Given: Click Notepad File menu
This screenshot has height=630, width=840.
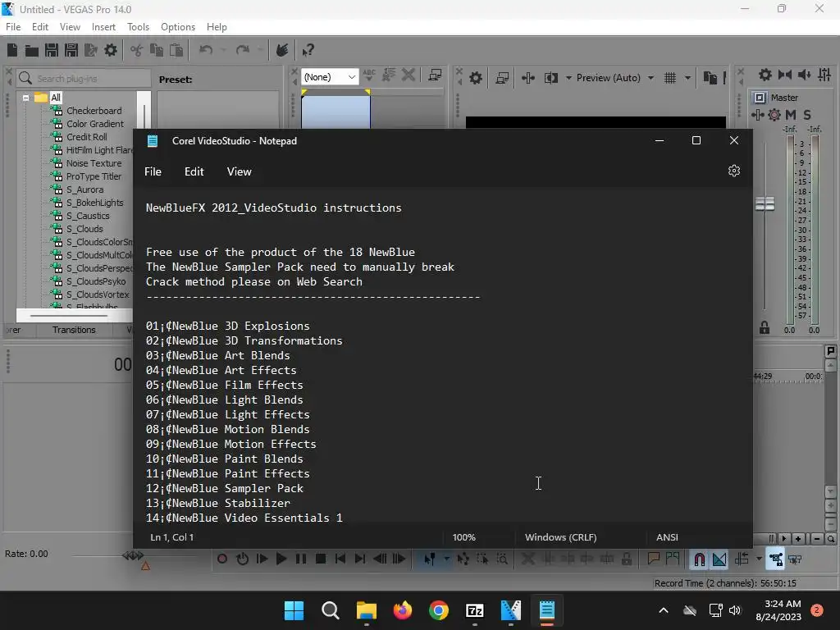Looking at the screenshot, I should click(153, 171).
